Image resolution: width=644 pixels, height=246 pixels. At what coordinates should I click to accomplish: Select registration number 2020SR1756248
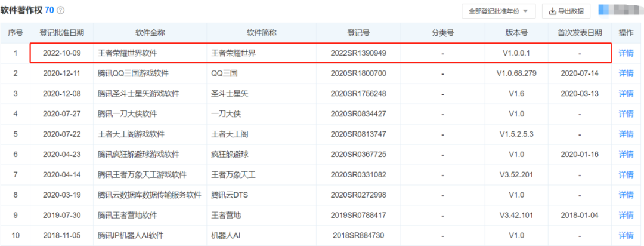point(358,93)
